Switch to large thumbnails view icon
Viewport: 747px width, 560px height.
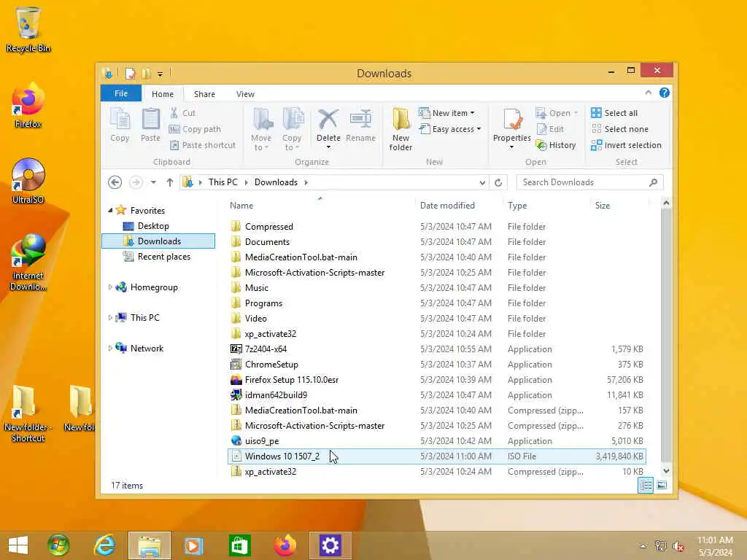coord(661,485)
